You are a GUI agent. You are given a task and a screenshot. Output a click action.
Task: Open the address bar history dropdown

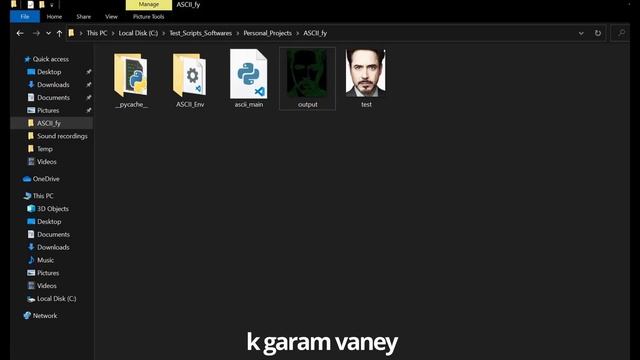[x=581, y=33]
